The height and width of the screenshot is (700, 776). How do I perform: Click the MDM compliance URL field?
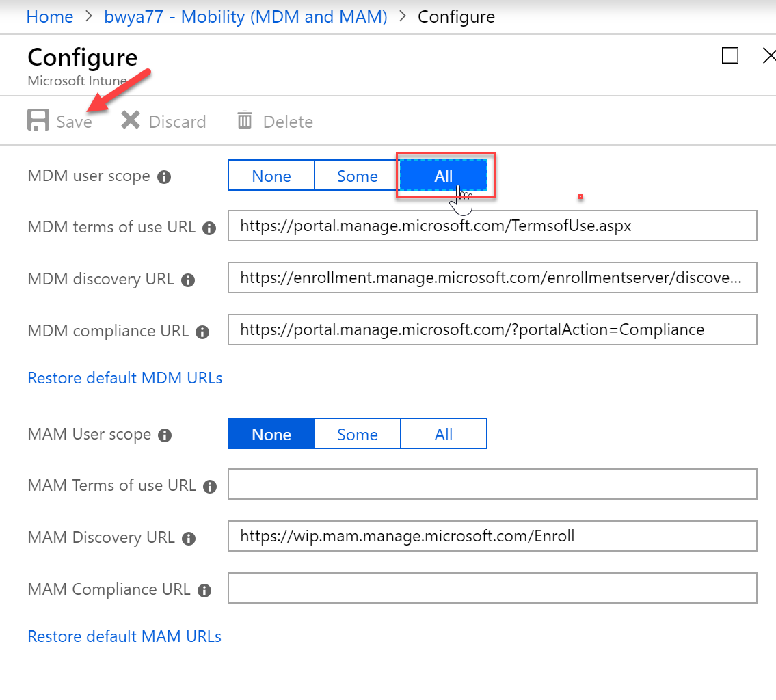tap(492, 329)
